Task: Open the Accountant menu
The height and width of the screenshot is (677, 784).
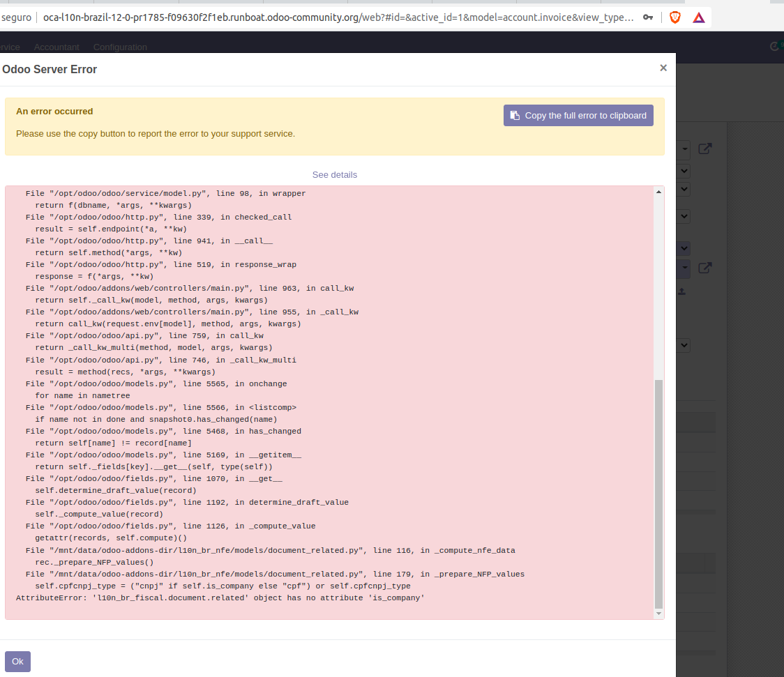Action: coord(56,47)
